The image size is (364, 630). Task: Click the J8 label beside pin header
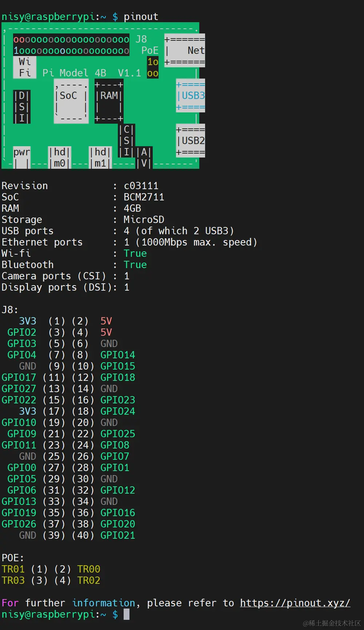pos(141,39)
